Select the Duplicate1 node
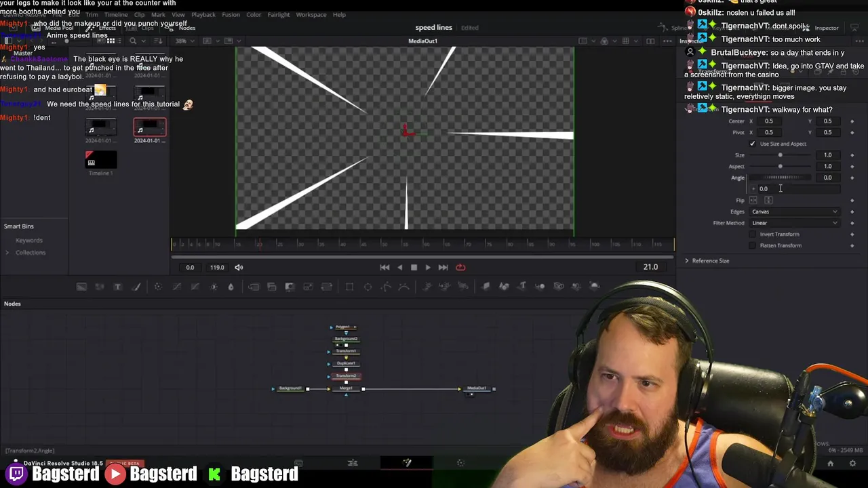Image resolution: width=868 pixels, height=488 pixels. [x=346, y=364]
